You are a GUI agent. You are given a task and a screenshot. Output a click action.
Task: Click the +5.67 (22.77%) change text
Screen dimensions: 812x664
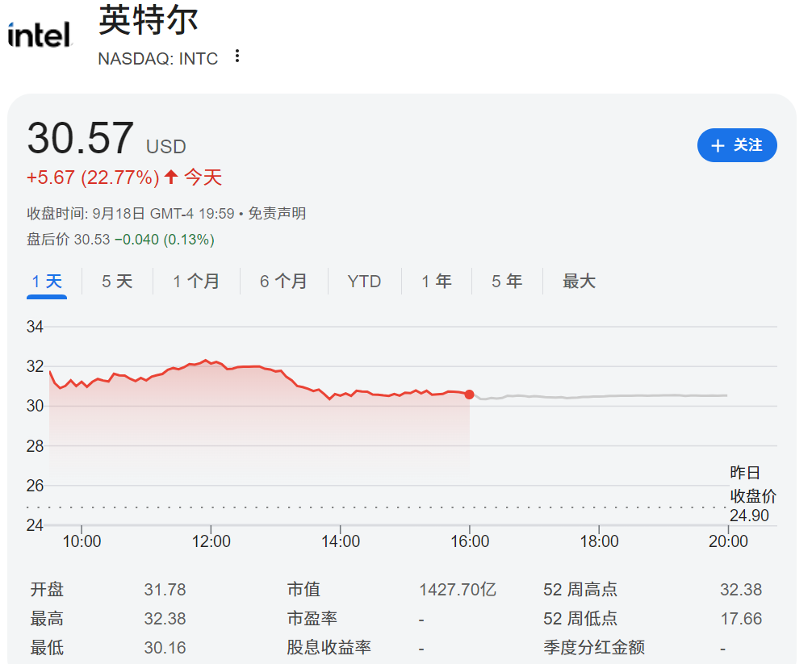point(93,177)
